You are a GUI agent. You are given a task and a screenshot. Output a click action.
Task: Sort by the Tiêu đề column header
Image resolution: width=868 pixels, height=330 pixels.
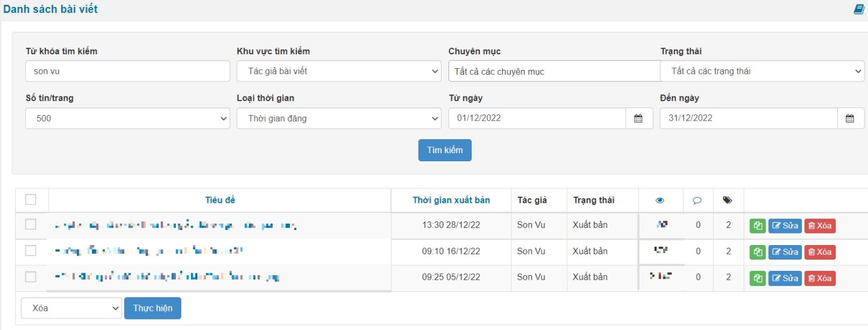220,200
